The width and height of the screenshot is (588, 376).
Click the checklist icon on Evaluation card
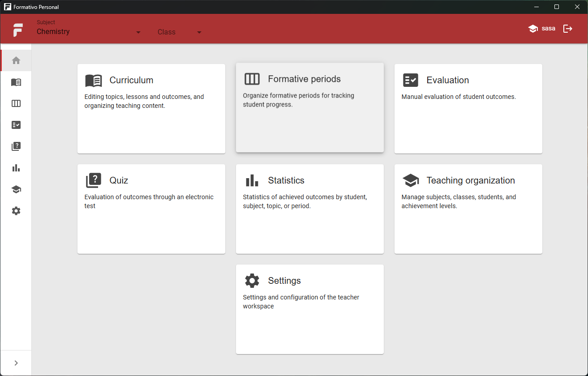click(x=411, y=81)
